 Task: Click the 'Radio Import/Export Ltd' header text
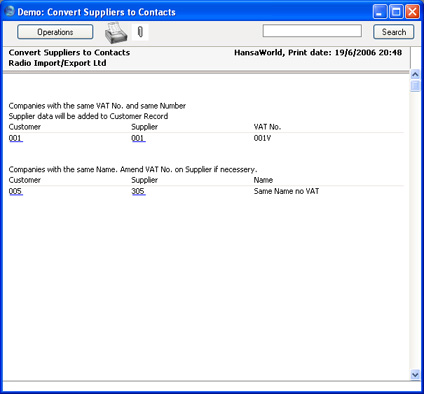point(57,63)
